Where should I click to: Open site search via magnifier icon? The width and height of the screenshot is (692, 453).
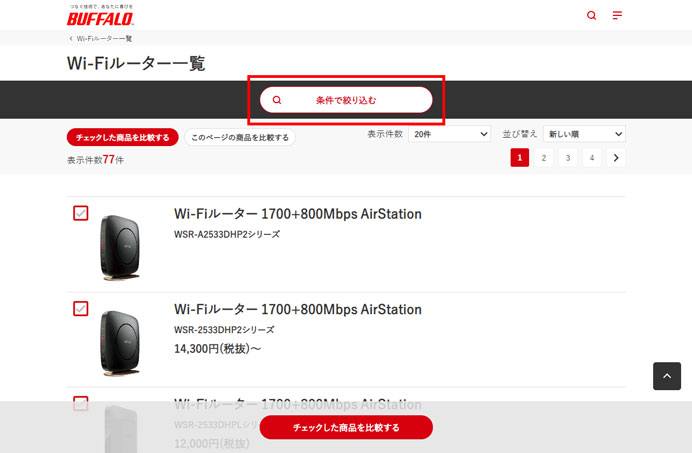tap(591, 16)
